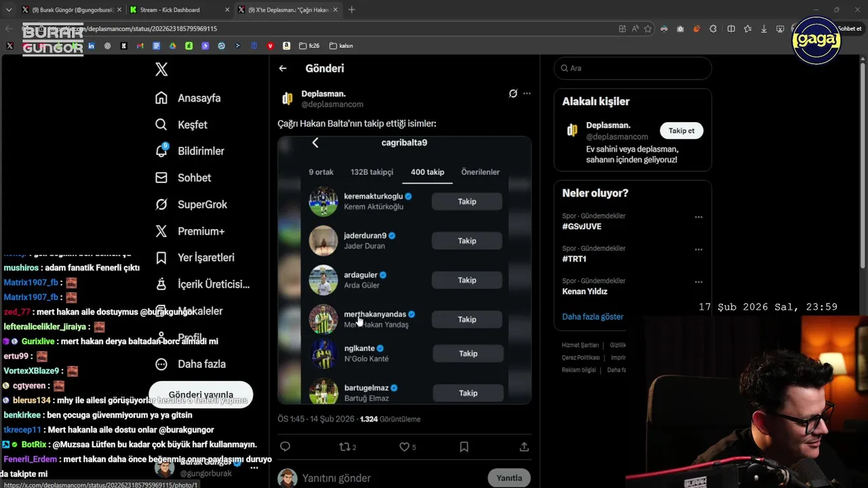Click the Yanıtla reply button
Screen dimensions: 868x488
point(509,478)
